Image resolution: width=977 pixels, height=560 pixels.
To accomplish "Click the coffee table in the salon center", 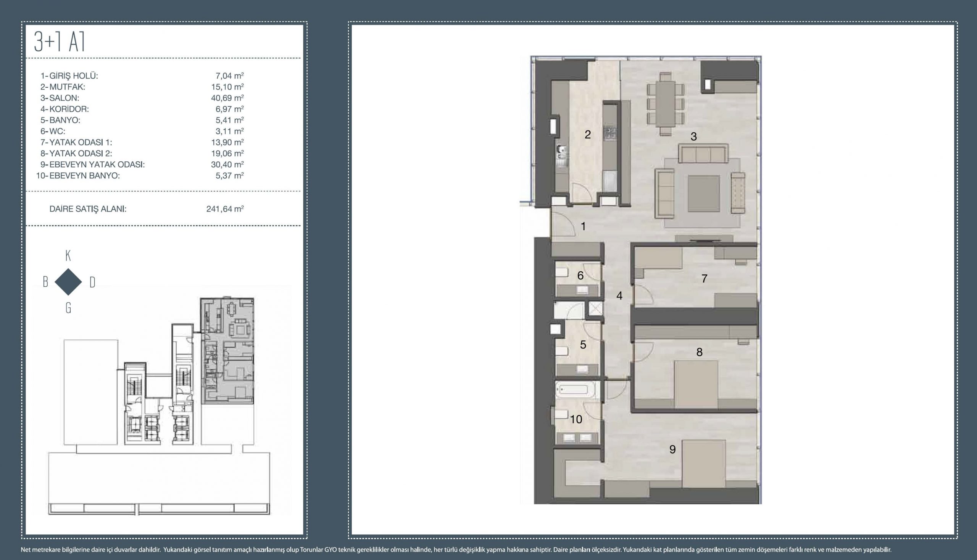I will [x=703, y=193].
